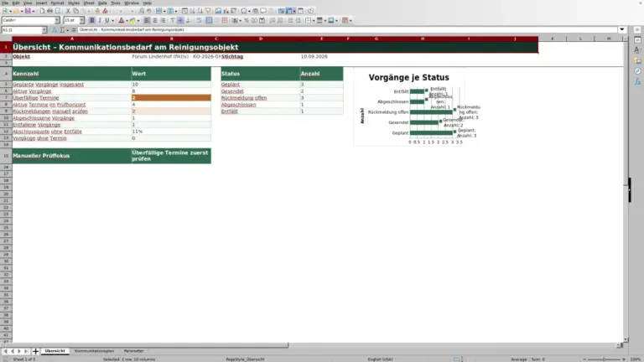Click the Format as Percent icon
This screenshot has height=362, width=644.
pos(247,20)
